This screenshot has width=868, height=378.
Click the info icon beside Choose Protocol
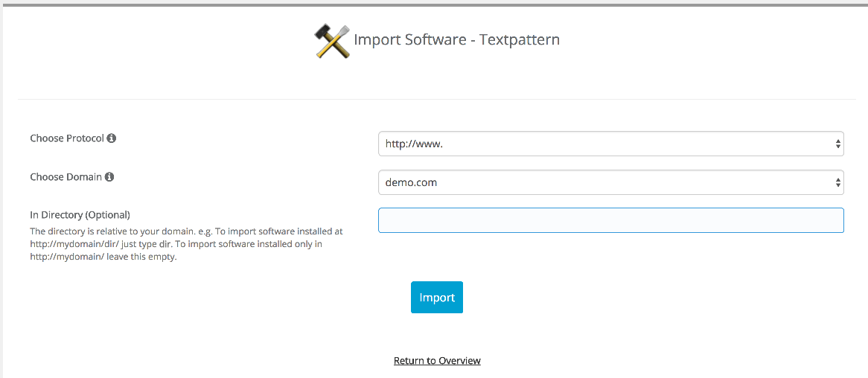[x=111, y=138]
